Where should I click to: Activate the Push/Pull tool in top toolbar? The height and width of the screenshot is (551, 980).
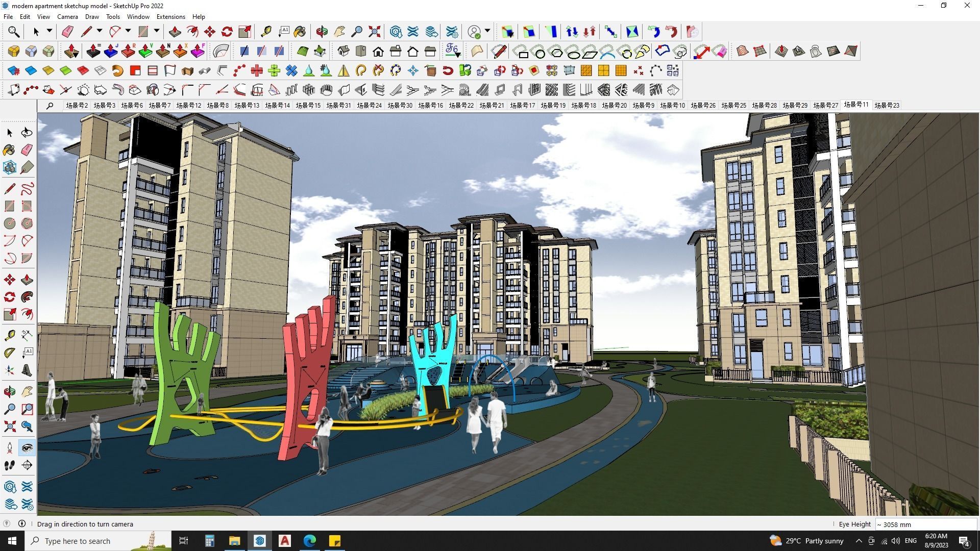click(175, 32)
